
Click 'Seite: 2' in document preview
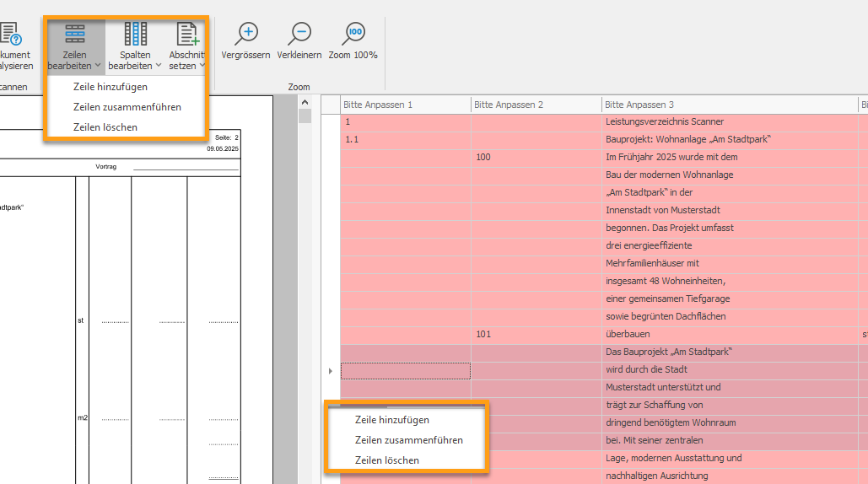[227, 137]
